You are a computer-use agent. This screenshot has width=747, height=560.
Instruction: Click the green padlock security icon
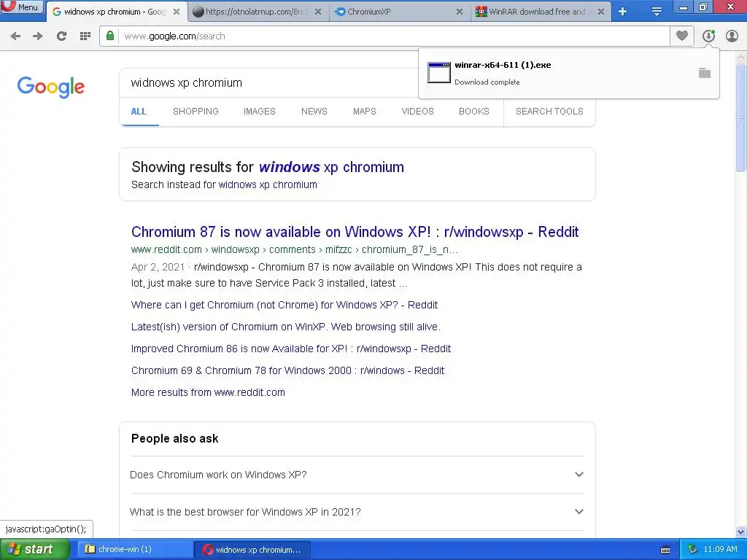pos(110,36)
